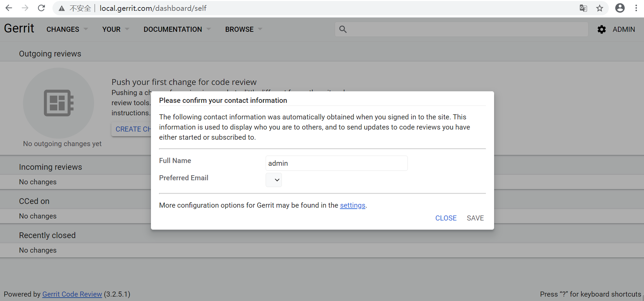Screen dimensions: 644x301
Task: Expand the BROWSE dropdown arrow
Action: pos(260,29)
